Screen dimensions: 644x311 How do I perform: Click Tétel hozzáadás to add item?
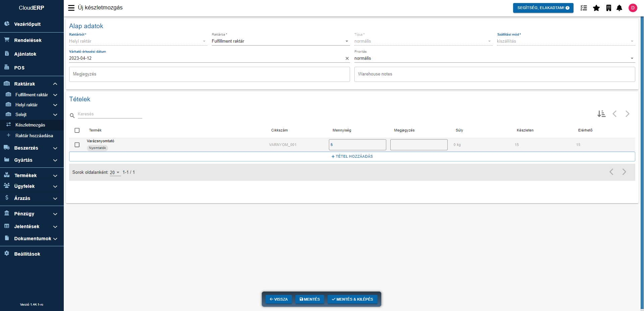[x=352, y=156]
